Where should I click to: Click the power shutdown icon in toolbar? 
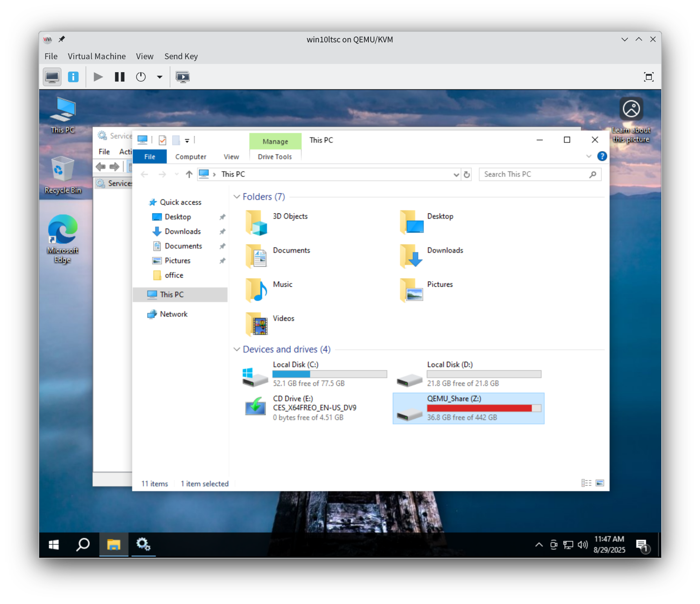tap(141, 77)
